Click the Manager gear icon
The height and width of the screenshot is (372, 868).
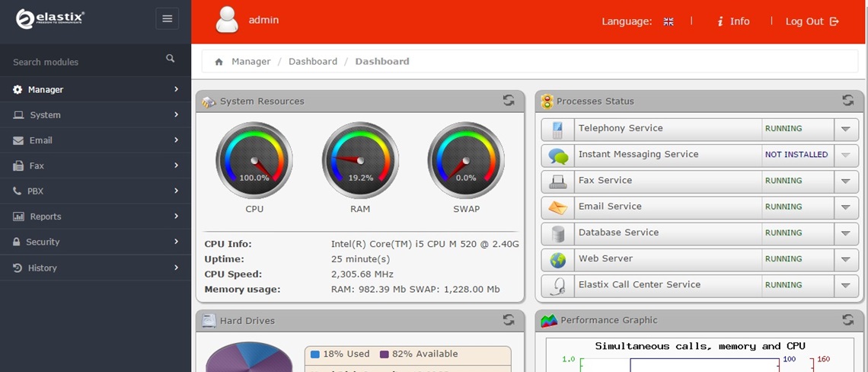(18, 89)
